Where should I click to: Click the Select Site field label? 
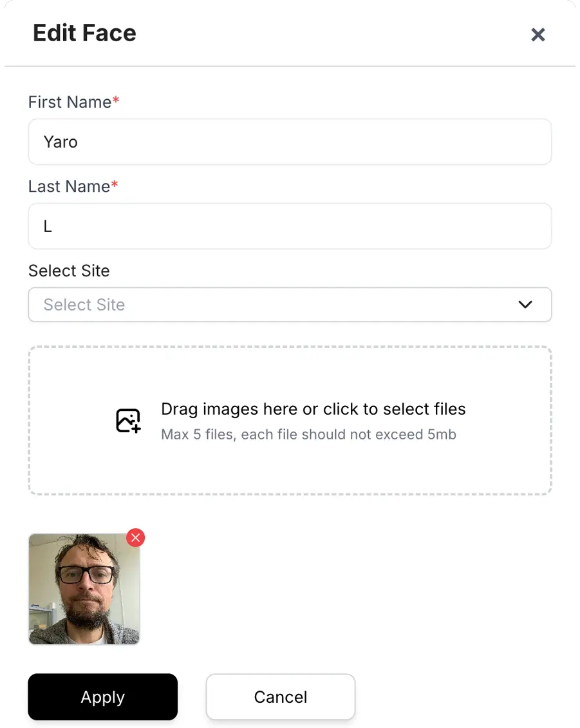point(69,271)
